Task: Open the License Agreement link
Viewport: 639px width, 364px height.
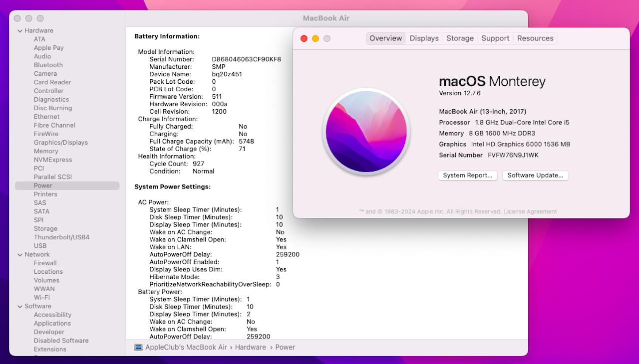Action: [x=530, y=211]
